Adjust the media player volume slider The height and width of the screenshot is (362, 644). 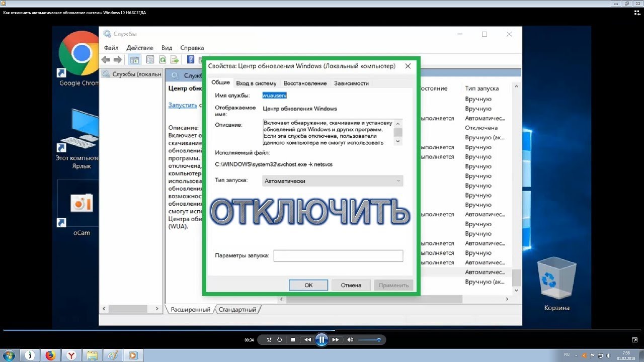[x=370, y=340]
